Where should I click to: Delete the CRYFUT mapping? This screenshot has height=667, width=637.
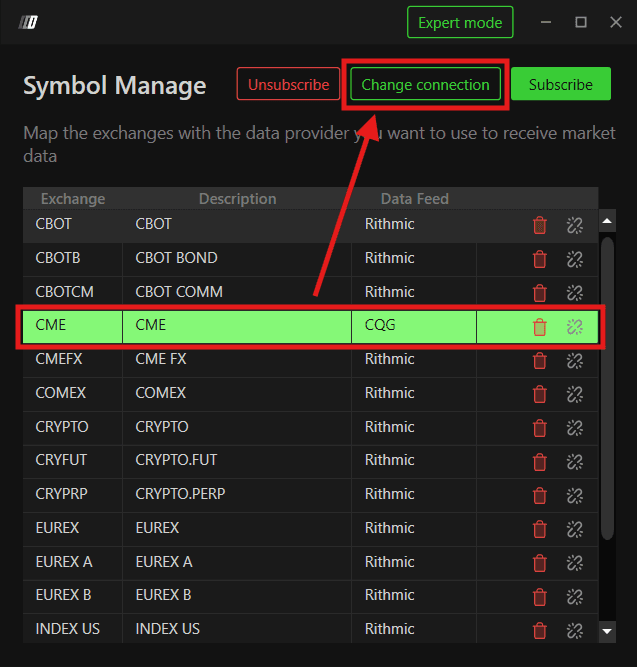click(x=540, y=462)
